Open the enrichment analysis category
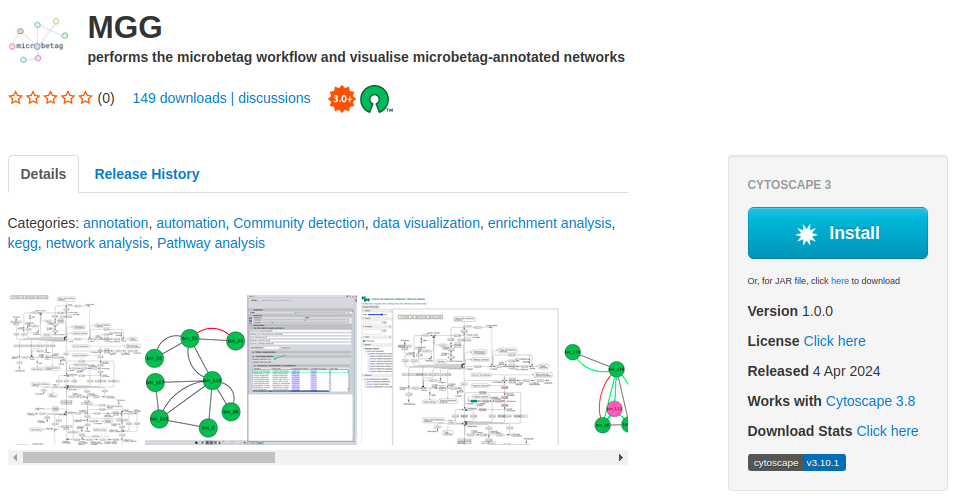 pos(549,224)
